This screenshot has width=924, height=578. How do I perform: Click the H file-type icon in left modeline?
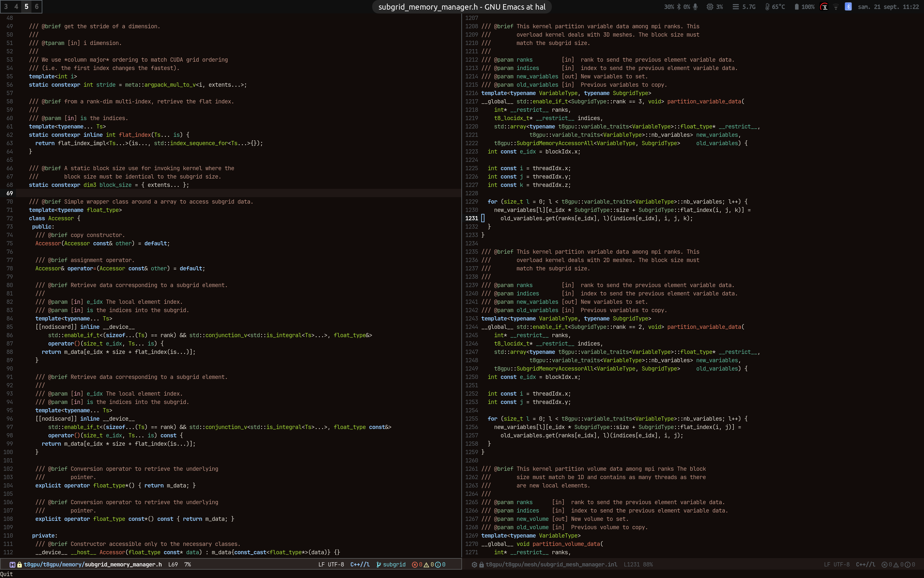pyautogui.click(x=12, y=565)
